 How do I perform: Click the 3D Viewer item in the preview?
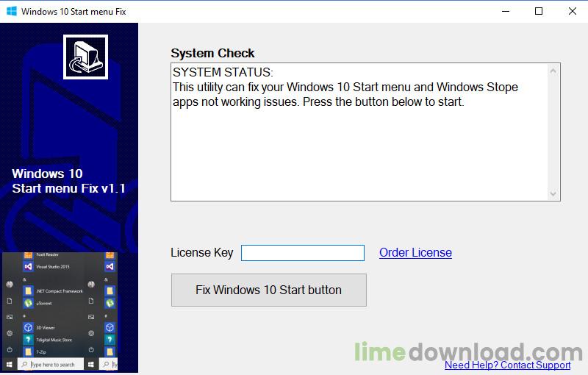[39, 327]
